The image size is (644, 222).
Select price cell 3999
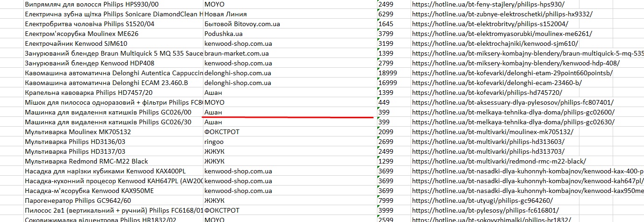(394, 210)
